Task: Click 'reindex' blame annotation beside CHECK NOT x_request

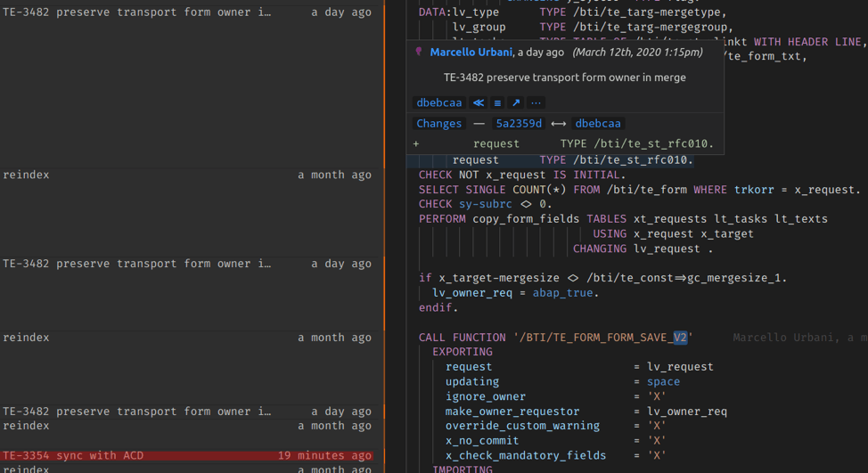Action: point(26,175)
